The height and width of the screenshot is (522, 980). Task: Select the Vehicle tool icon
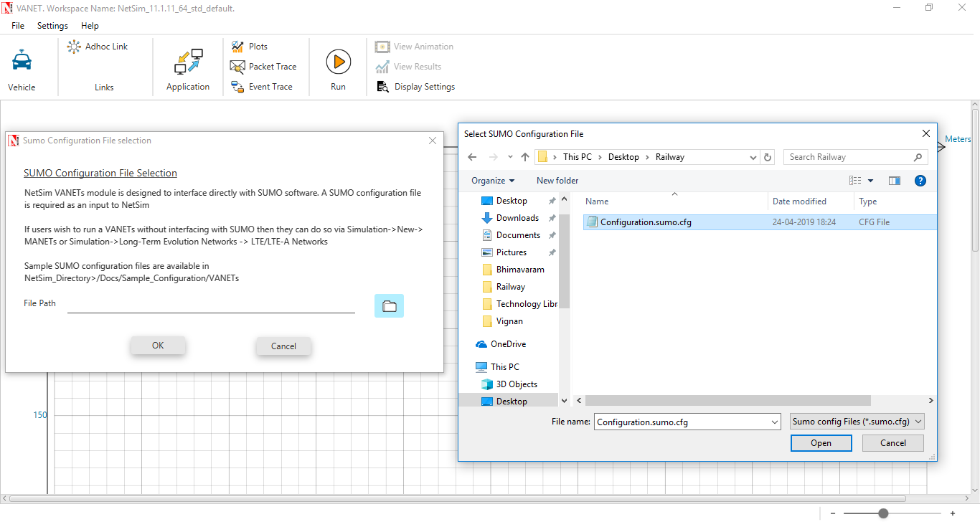22,60
